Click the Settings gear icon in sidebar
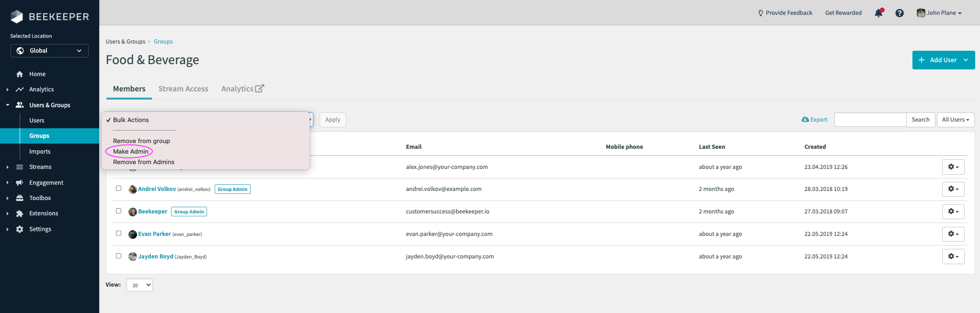 tap(20, 229)
